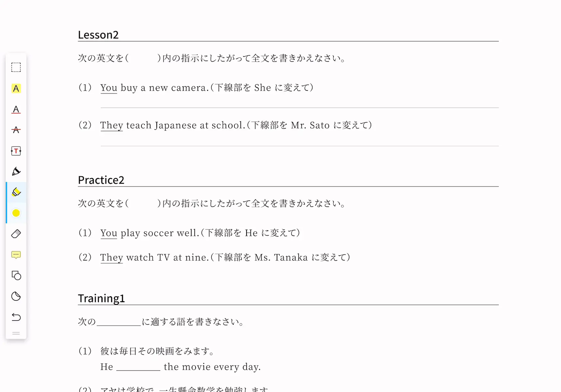Choose the text highlight tool

point(16,89)
